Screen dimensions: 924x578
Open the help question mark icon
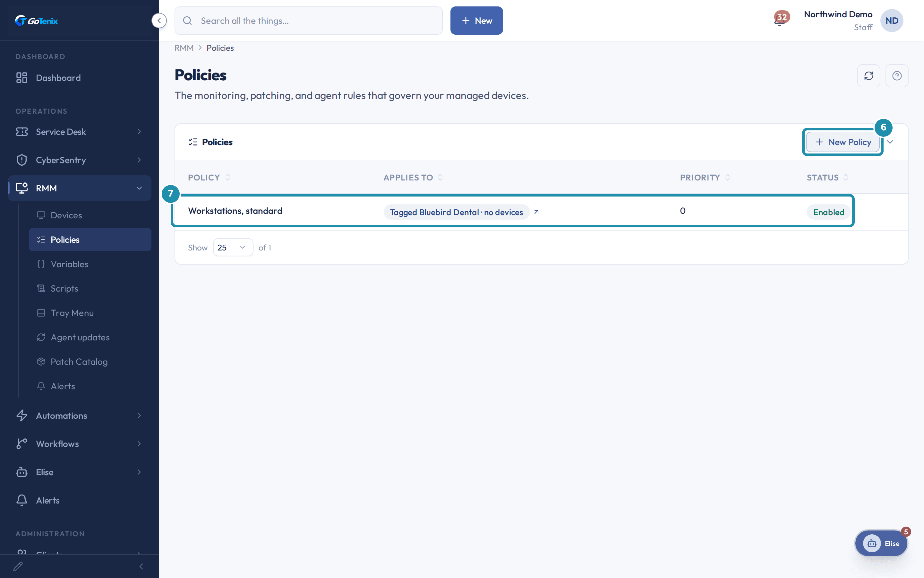(896, 76)
